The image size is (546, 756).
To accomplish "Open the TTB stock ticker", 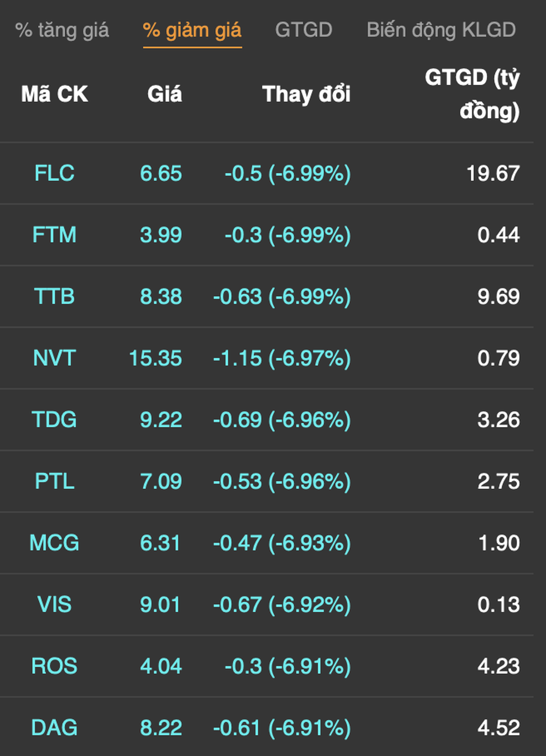I will point(54,296).
